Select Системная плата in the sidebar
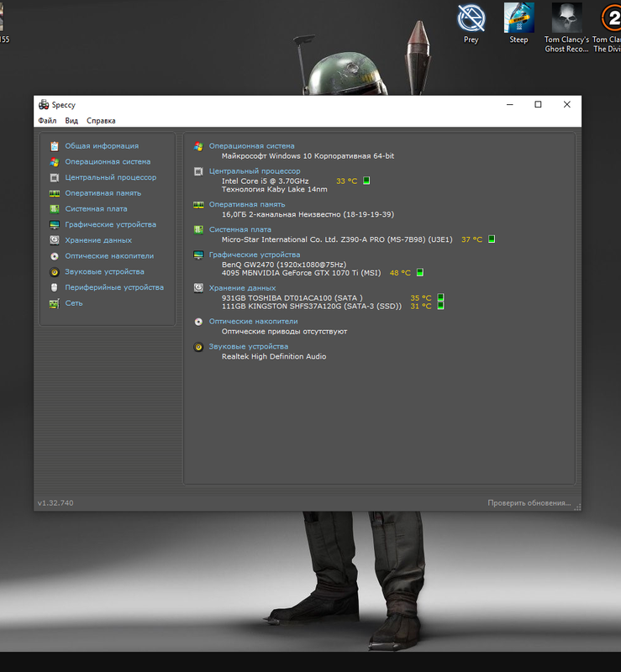The image size is (621, 672). [x=96, y=209]
